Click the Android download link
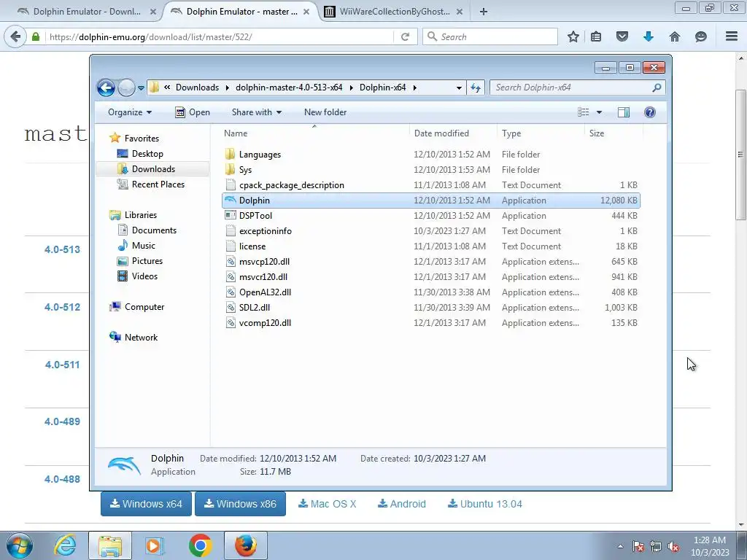This screenshot has height=560, width=747. point(402,504)
